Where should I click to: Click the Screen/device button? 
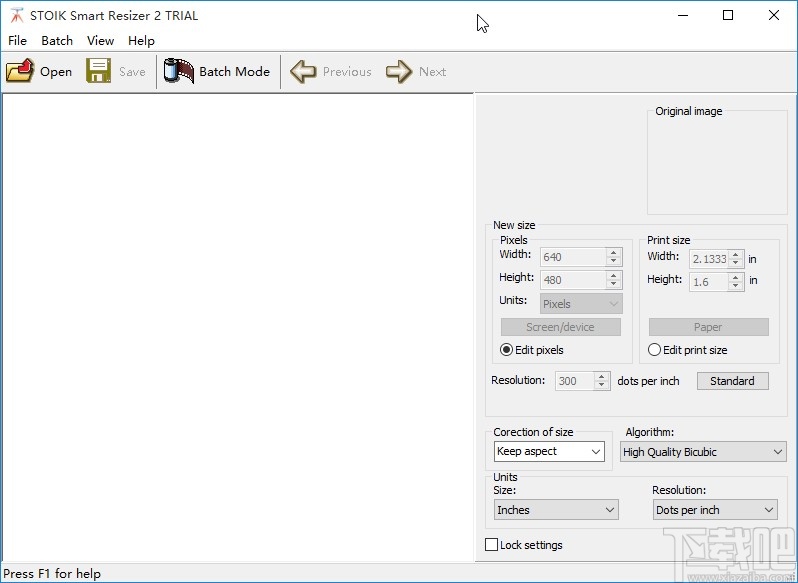[x=560, y=327]
